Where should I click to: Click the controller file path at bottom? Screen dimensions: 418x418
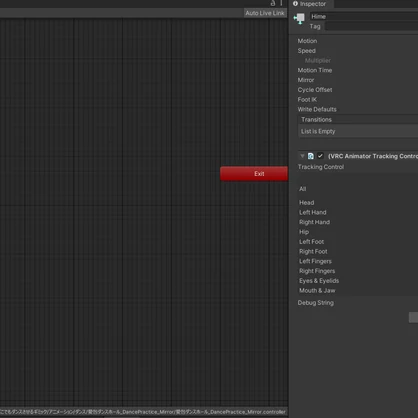coord(143,412)
